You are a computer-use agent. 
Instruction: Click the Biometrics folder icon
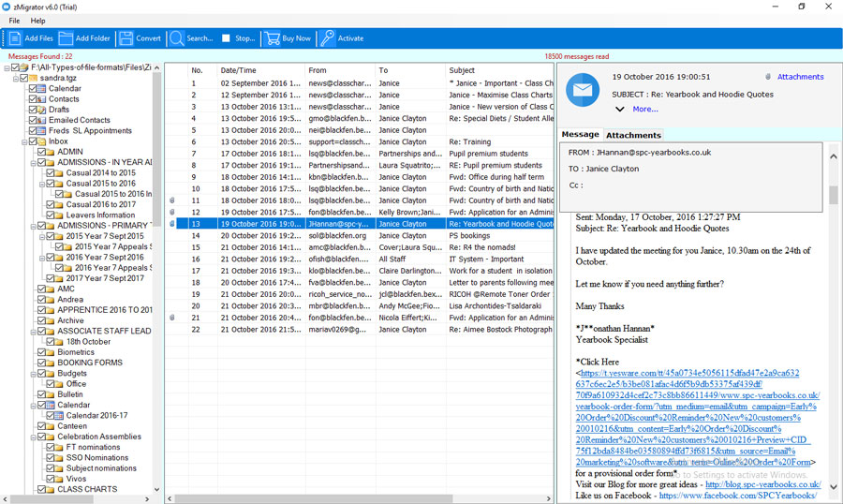[x=51, y=352]
